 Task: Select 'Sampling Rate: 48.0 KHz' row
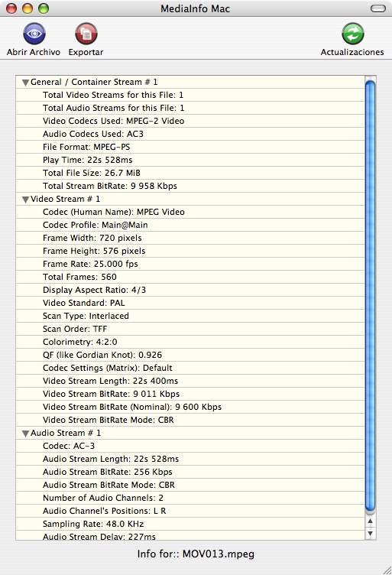190,524
